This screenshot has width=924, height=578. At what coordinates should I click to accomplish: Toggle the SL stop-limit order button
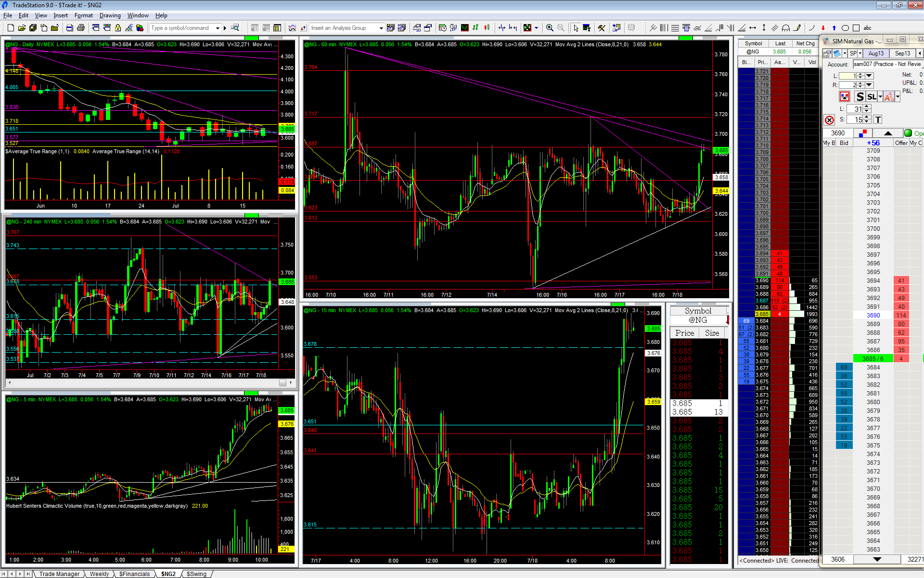point(872,97)
